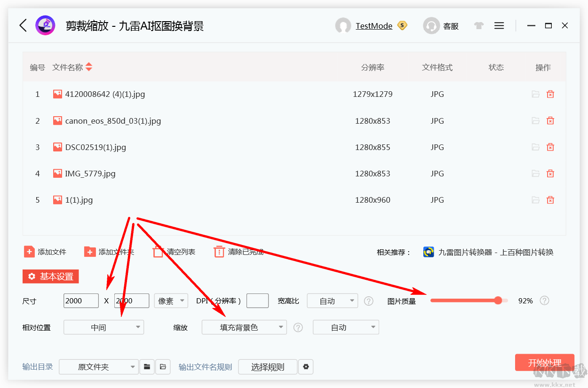Click the 客服 customer service icon
Image resolution: width=588 pixels, height=388 pixels.
click(431, 25)
